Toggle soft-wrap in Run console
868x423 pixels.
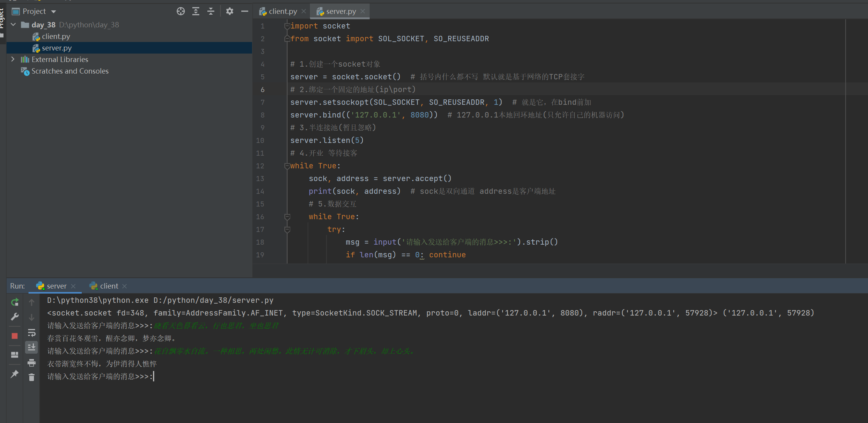(32, 332)
